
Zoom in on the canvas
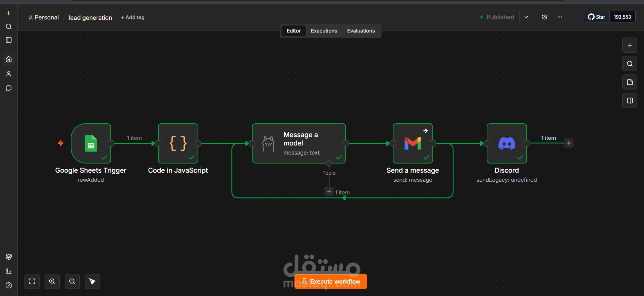(x=52, y=281)
